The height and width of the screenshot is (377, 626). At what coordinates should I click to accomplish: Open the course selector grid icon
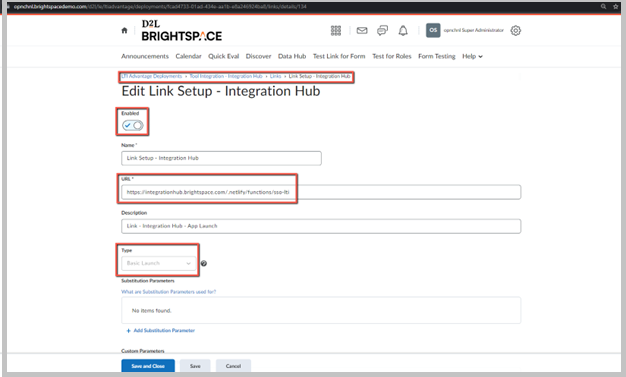tap(336, 30)
